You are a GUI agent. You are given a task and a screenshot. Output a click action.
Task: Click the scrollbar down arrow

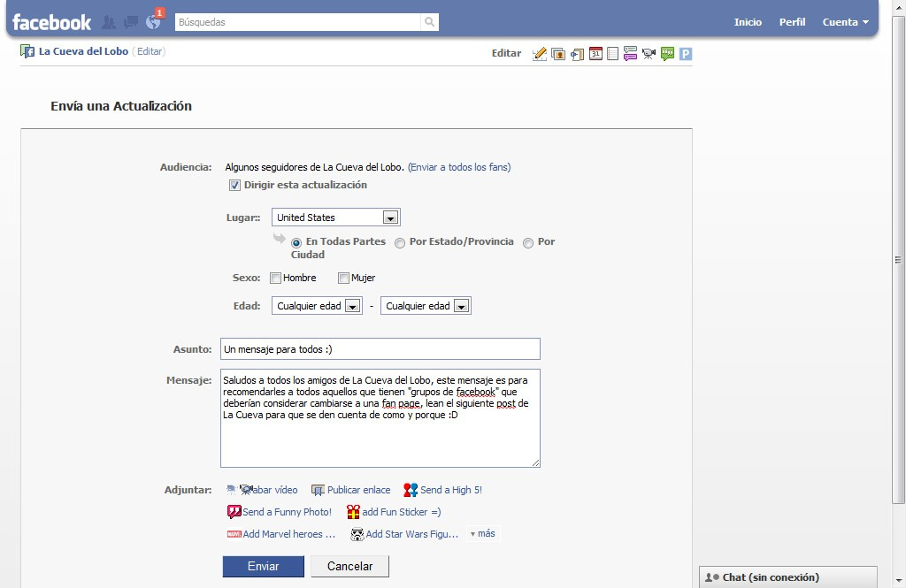click(899, 581)
